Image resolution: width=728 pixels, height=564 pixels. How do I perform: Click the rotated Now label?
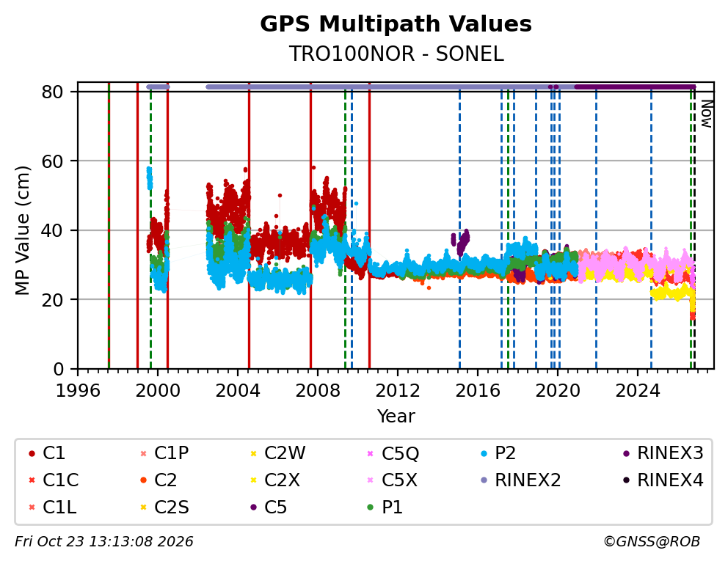click(706, 114)
